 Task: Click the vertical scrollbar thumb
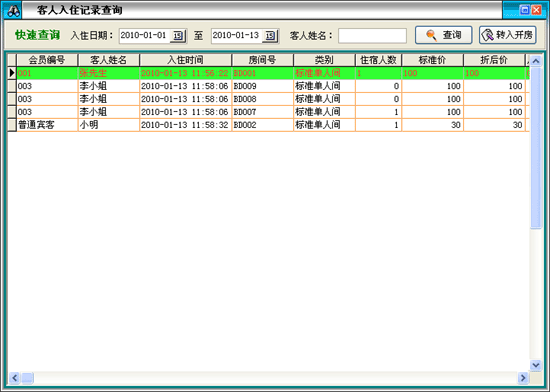pos(536,148)
